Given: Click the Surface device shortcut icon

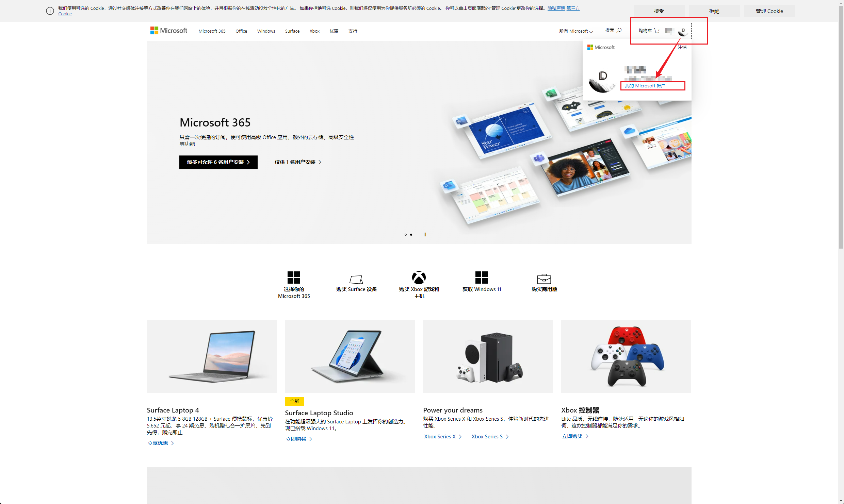Looking at the screenshot, I should pyautogui.click(x=356, y=279).
